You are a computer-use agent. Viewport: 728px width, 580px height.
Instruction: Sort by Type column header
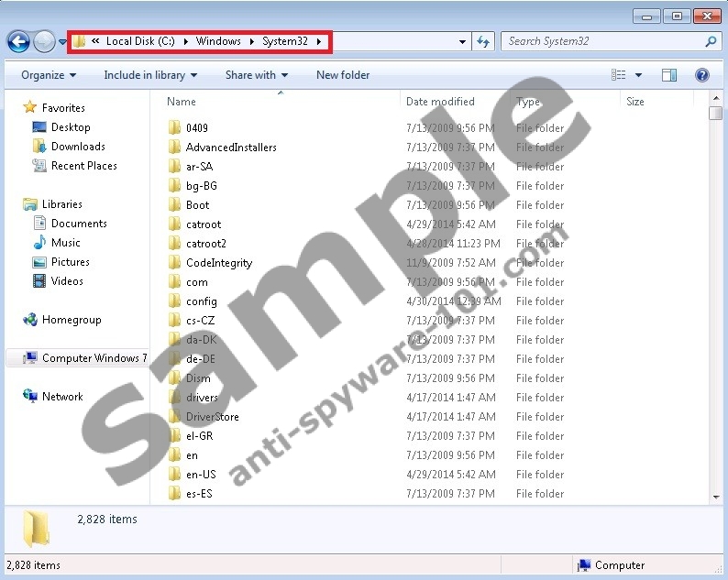click(x=528, y=102)
